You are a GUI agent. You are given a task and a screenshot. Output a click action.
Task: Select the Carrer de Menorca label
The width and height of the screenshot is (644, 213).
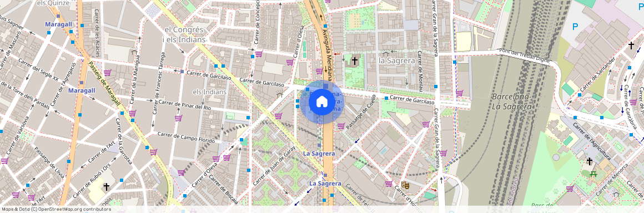(612, 180)
